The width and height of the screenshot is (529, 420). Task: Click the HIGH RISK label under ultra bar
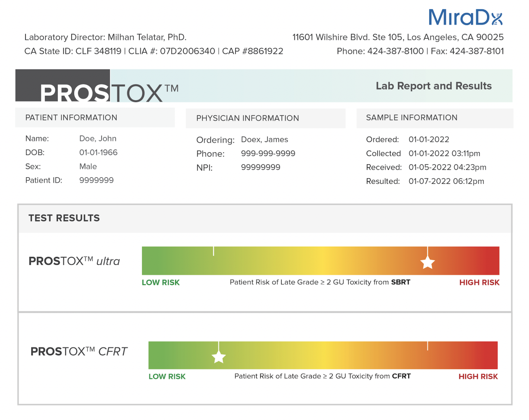click(479, 283)
